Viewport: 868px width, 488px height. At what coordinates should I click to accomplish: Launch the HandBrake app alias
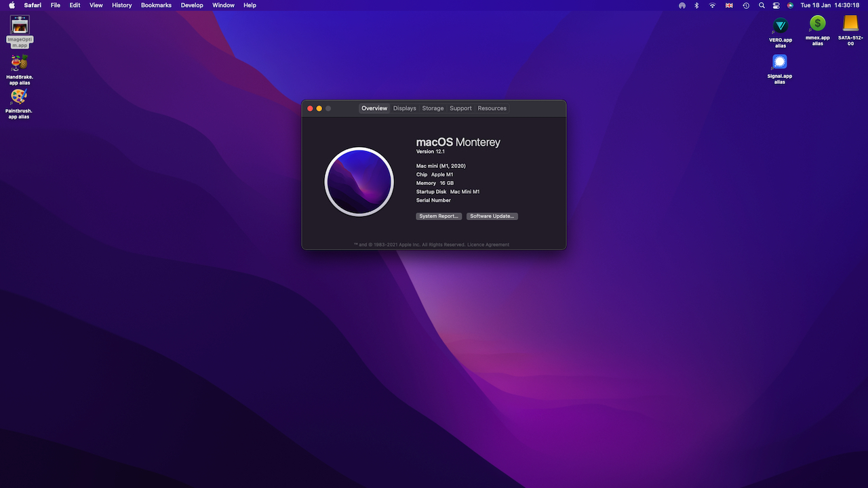(x=20, y=64)
